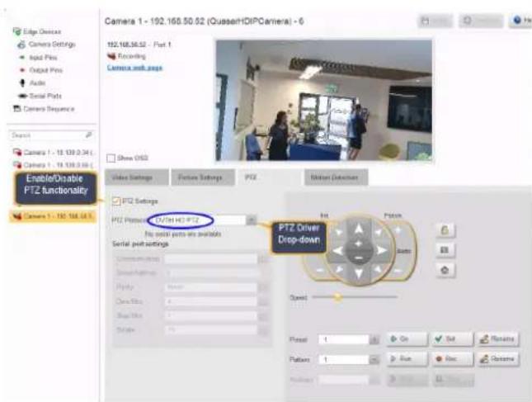Click the Save button at top right
The width and height of the screenshot is (532, 402).
coord(435,21)
